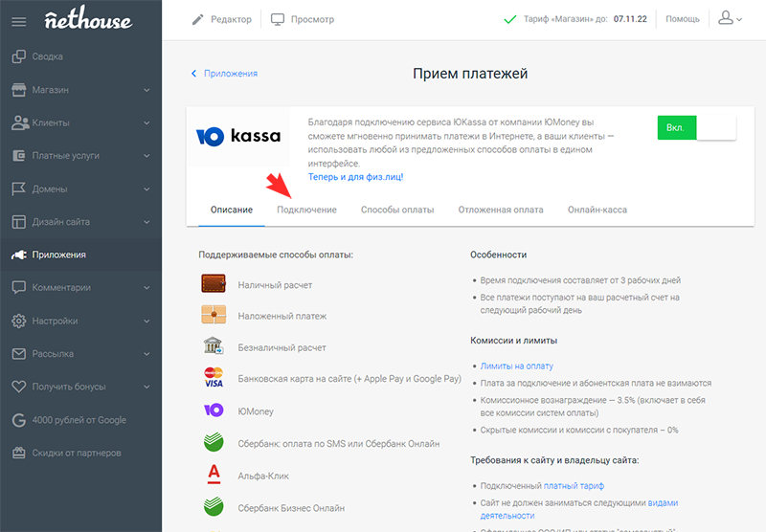This screenshot has height=532, width=766.
Task: Expand the Платные услуги chevron
Action: (x=146, y=156)
